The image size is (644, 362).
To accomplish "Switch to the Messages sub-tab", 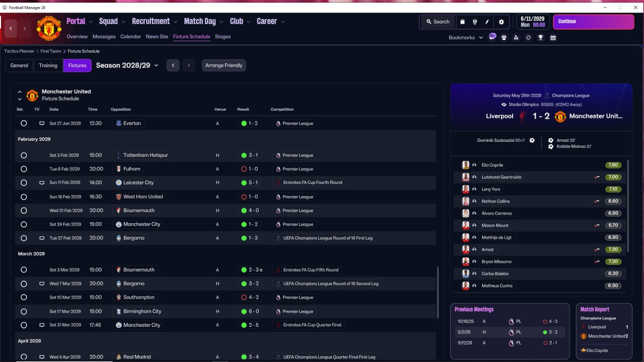I will [104, 37].
